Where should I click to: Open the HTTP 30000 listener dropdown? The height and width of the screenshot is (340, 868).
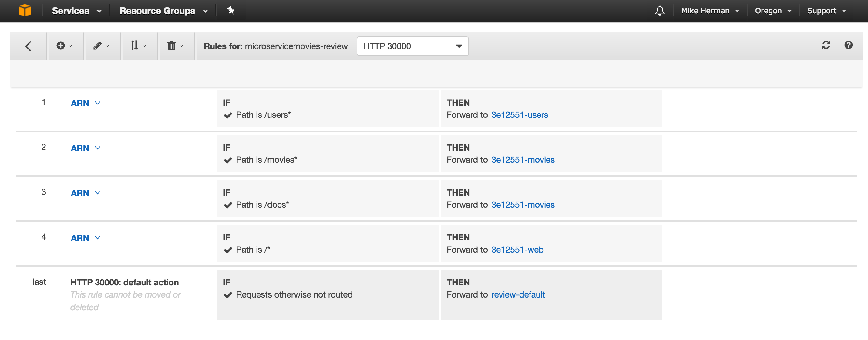click(x=412, y=46)
